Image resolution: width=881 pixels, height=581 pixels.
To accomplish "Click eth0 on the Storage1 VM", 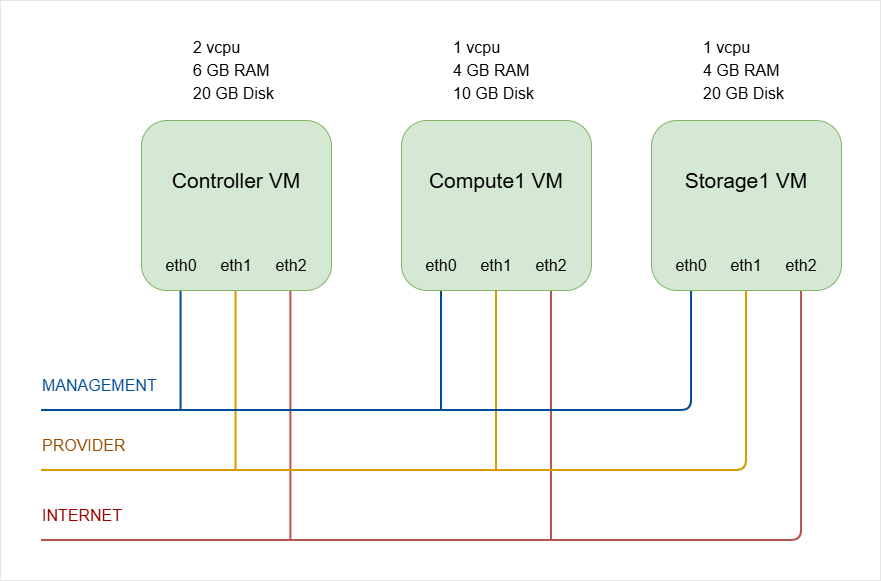I will point(691,266).
